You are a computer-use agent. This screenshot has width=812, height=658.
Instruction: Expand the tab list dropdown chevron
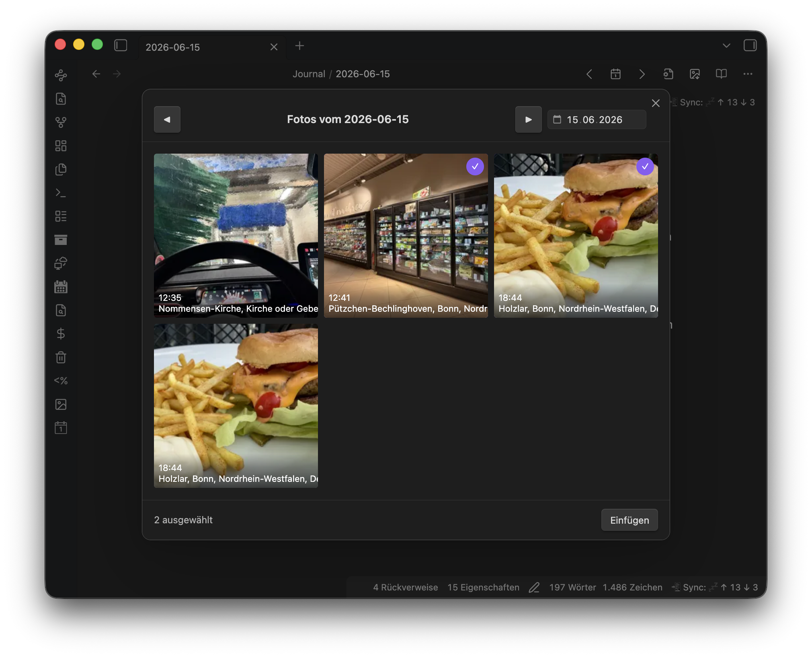[726, 45]
